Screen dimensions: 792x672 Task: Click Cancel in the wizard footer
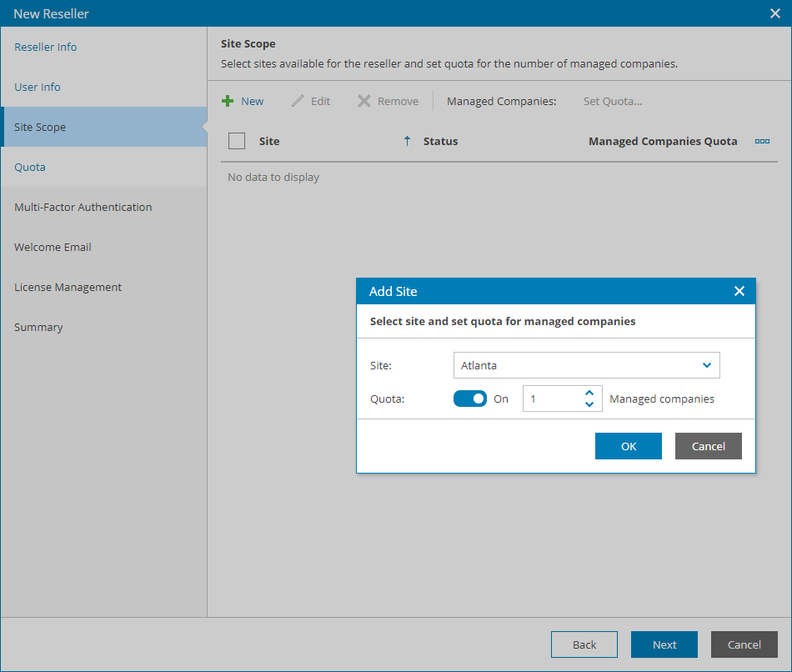pos(744,644)
